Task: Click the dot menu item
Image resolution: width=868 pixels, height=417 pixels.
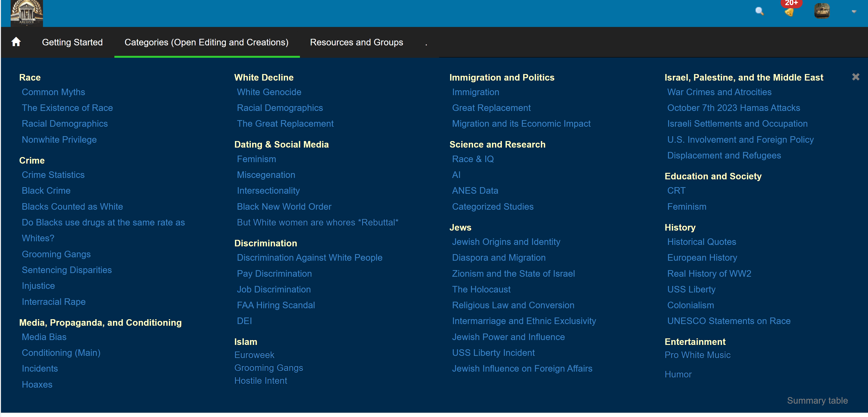Action: 426,43
